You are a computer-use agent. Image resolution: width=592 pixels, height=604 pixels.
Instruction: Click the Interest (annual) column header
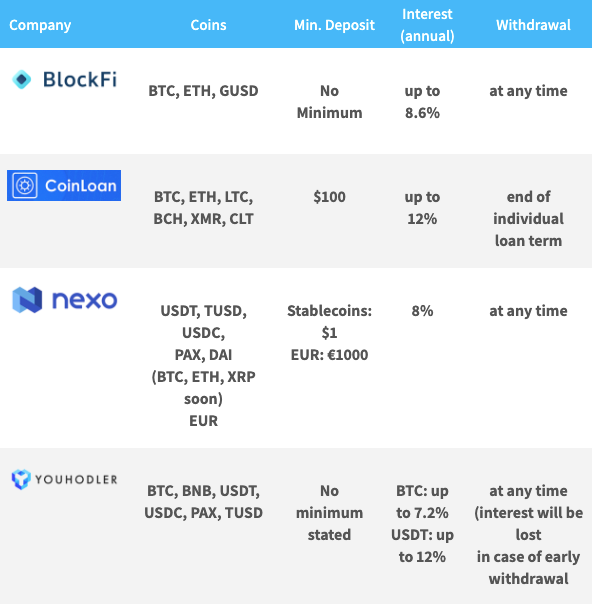[x=427, y=25]
